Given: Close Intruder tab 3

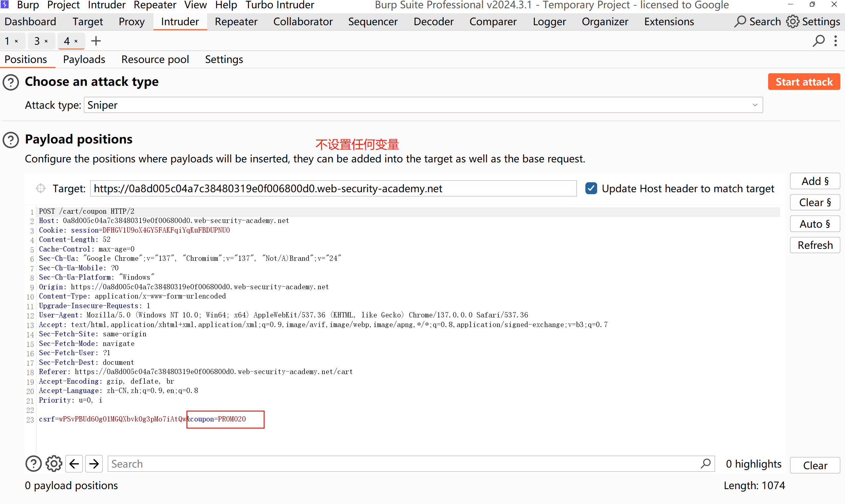Looking at the screenshot, I should 46,41.
